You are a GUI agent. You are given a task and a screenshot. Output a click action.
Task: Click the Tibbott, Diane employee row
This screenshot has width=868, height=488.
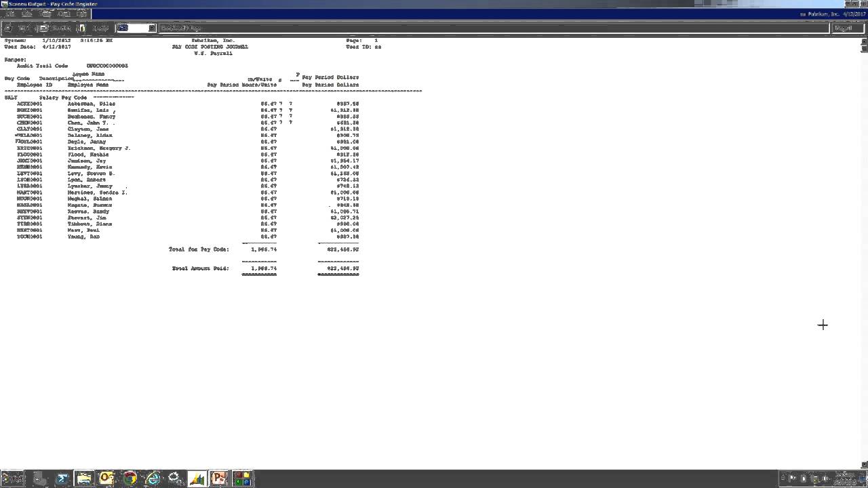tap(188, 224)
